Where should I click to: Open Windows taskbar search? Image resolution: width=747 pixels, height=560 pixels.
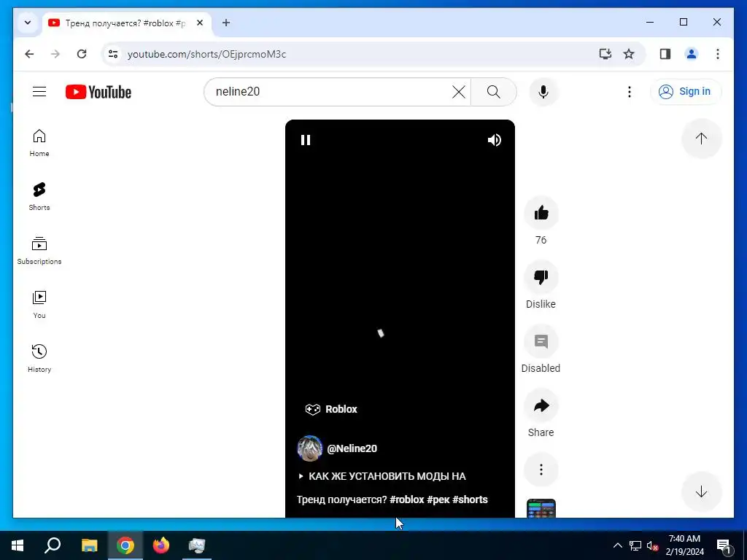(53, 545)
